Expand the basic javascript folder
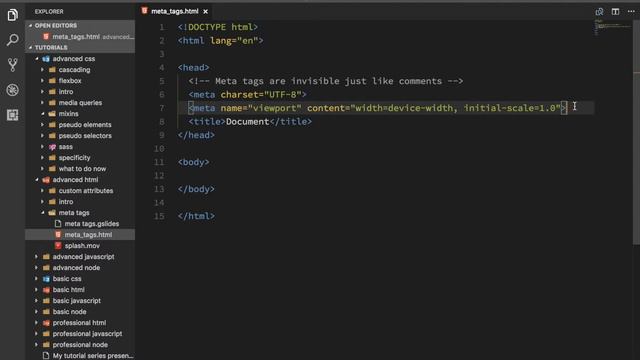640x360 pixels. click(37, 301)
